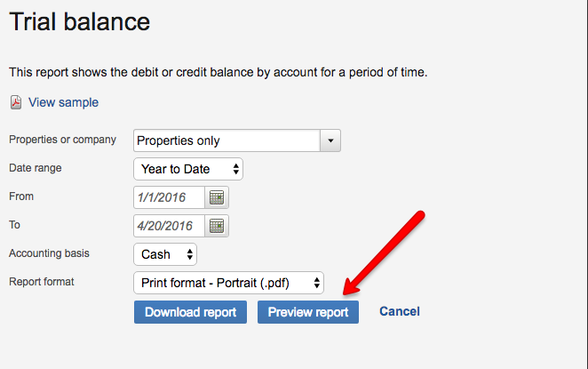Screen dimensions: 588x369
Task: Cancel the trial balance report
Action: tap(399, 311)
